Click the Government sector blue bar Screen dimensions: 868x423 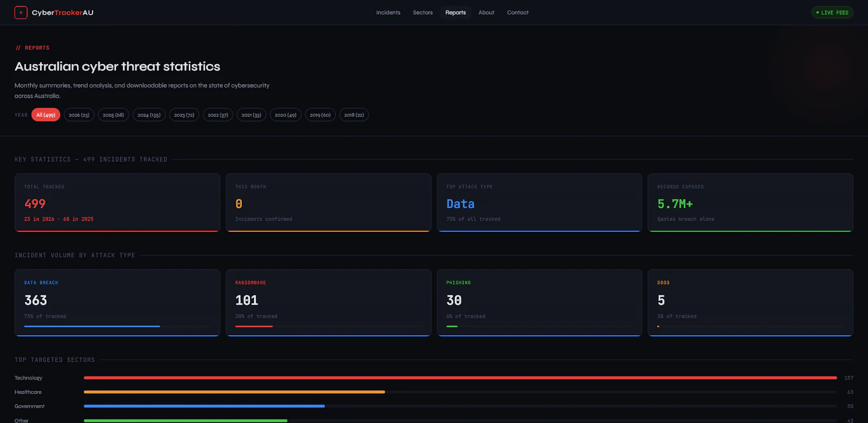click(205, 406)
